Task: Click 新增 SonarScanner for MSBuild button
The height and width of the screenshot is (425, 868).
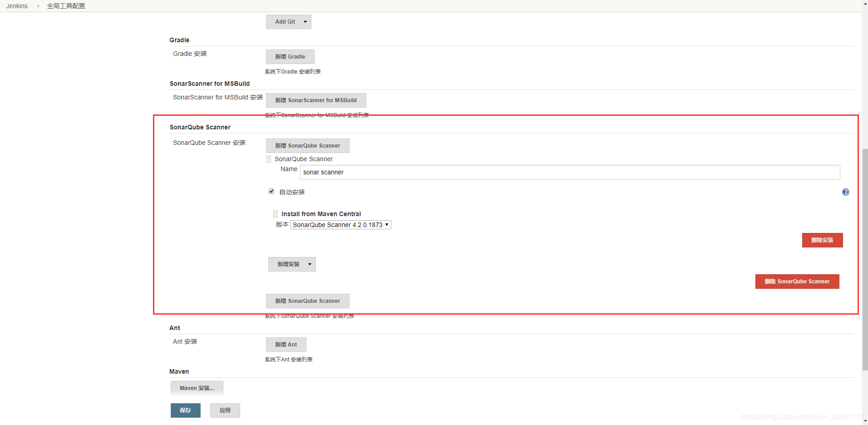Action: pyautogui.click(x=316, y=100)
